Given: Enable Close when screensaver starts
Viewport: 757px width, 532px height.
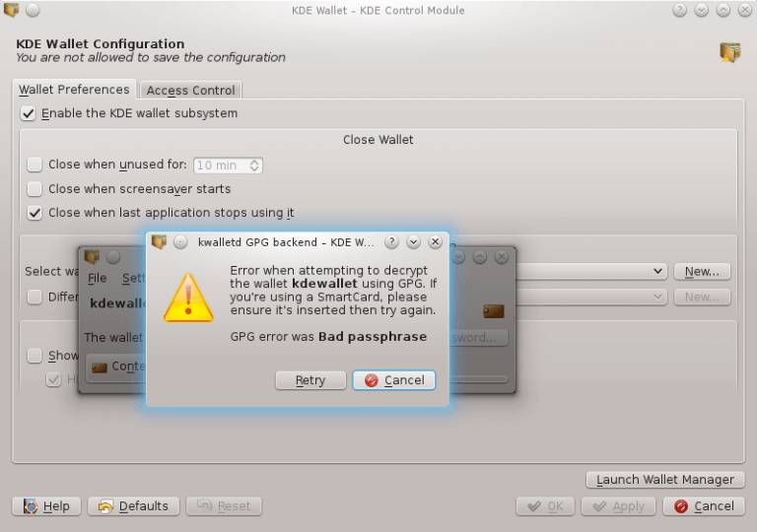Looking at the screenshot, I should pyautogui.click(x=34, y=189).
